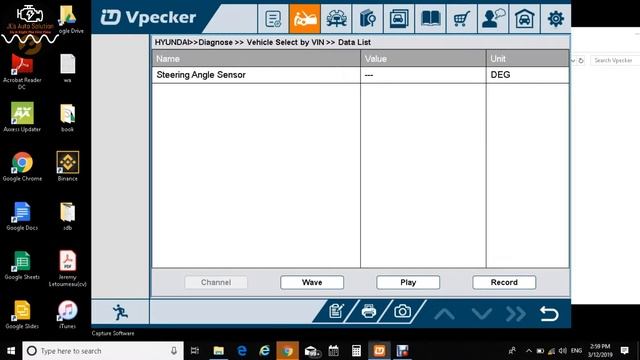Open the Vpecker taskbar button
The image size is (640, 360).
click(x=379, y=351)
